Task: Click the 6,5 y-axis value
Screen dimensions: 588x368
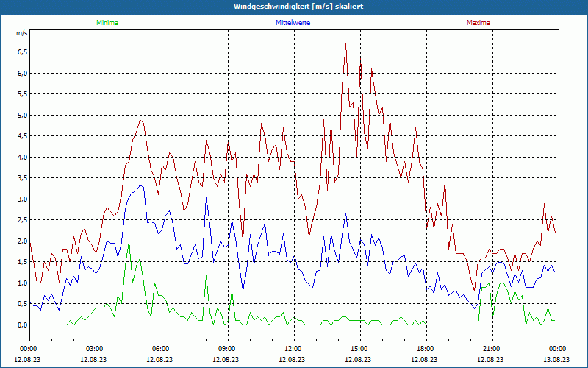Action: [22, 52]
